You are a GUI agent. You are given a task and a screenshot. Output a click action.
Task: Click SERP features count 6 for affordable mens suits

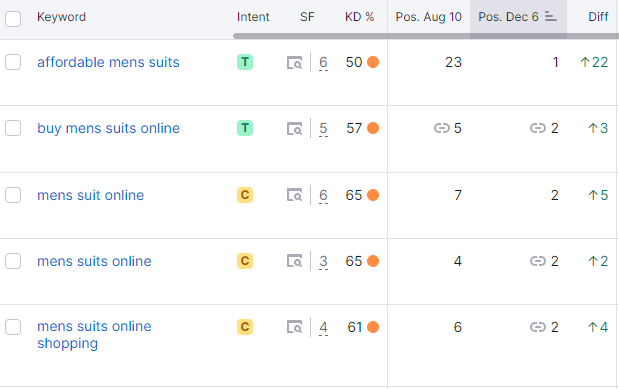tap(323, 62)
